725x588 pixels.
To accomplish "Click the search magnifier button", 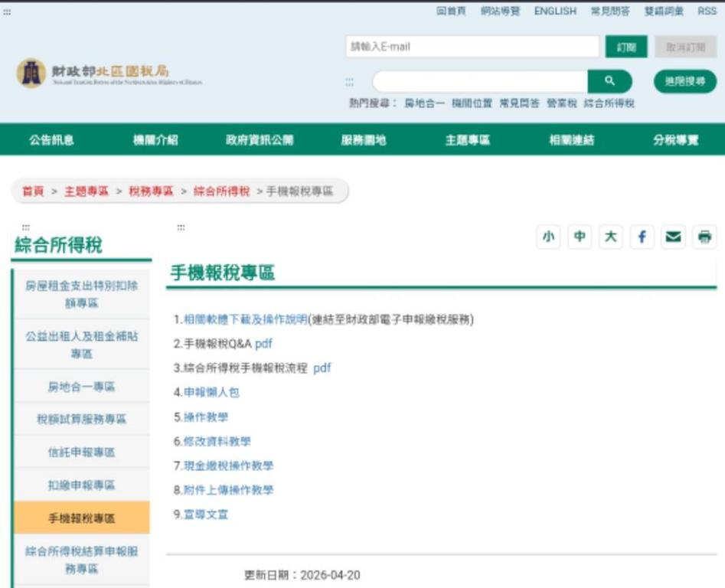I will tap(609, 81).
